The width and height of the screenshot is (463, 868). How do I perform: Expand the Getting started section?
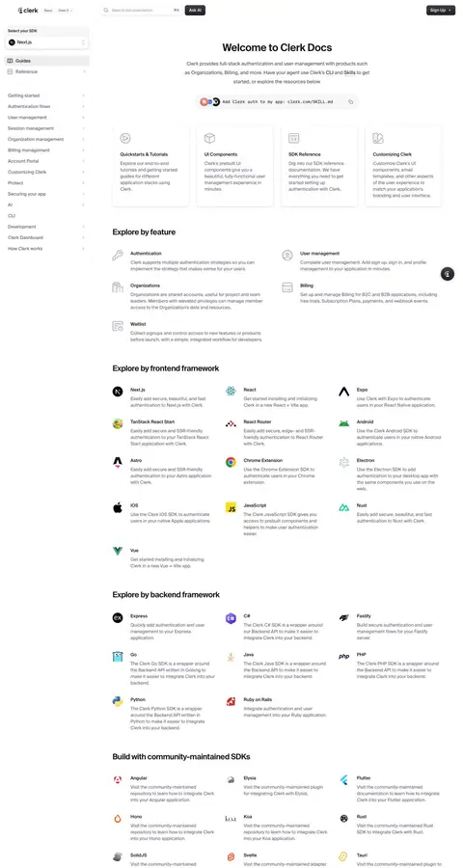tap(46, 95)
